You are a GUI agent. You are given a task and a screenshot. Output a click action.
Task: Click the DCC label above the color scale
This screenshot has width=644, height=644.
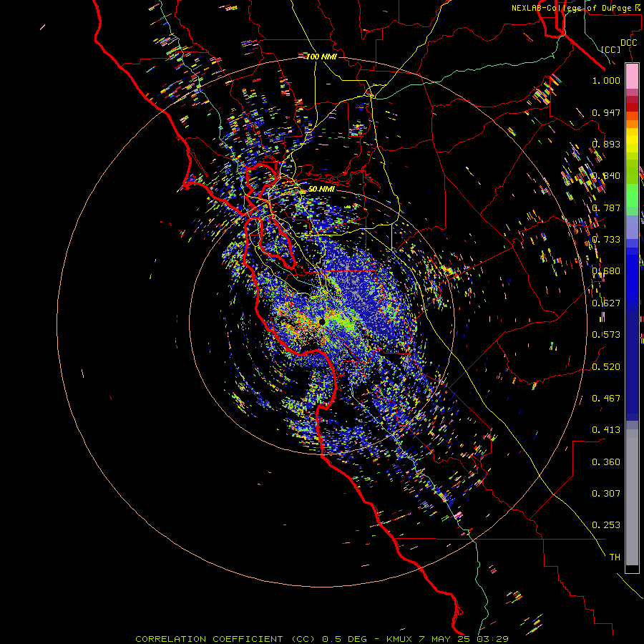[x=628, y=43]
